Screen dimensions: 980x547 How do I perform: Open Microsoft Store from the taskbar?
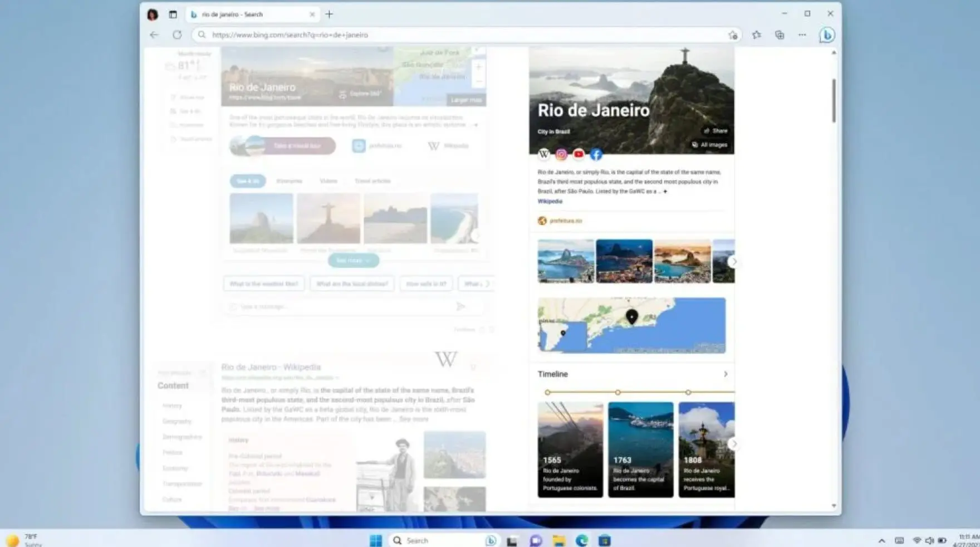click(x=605, y=540)
